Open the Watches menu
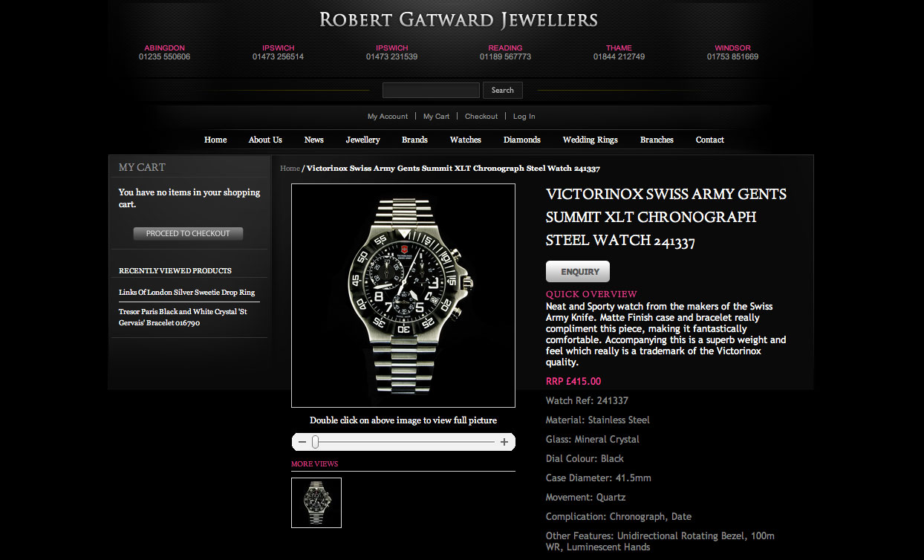This screenshot has height=560, width=924. coord(466,140)
